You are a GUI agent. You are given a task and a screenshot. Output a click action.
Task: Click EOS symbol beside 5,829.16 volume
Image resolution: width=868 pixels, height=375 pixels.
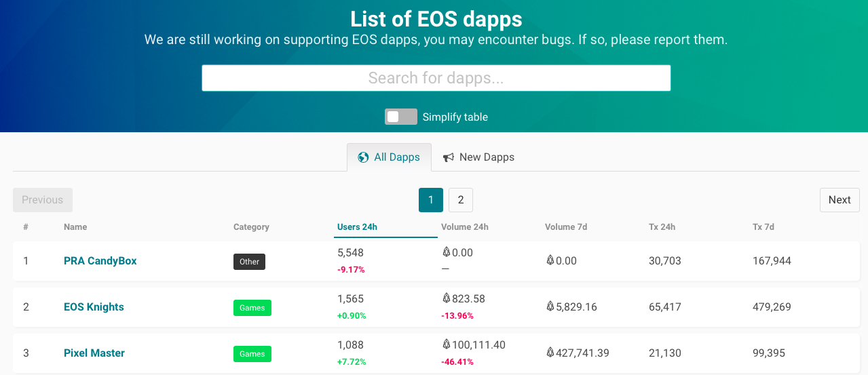[550, 307]
